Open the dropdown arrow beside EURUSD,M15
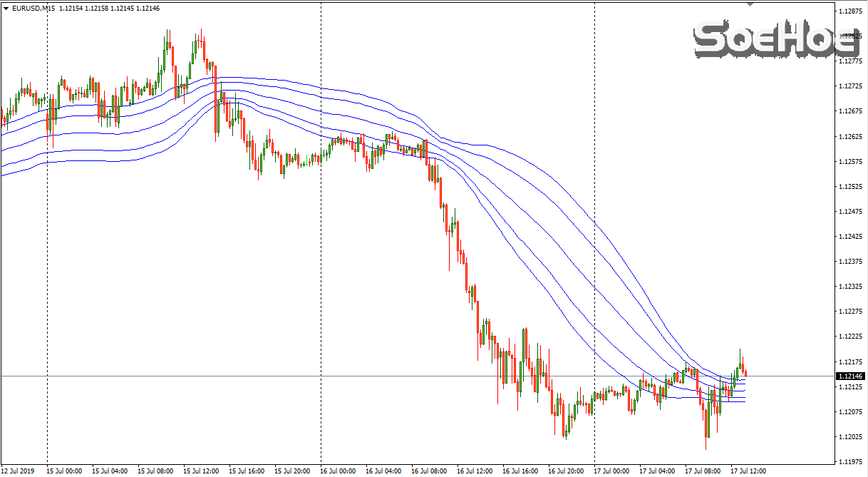 6,8
